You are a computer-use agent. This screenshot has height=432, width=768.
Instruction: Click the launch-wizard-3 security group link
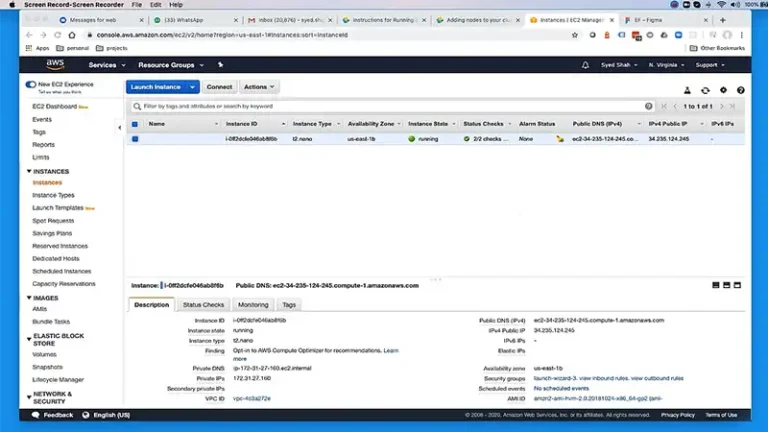(x=555, y=378)
